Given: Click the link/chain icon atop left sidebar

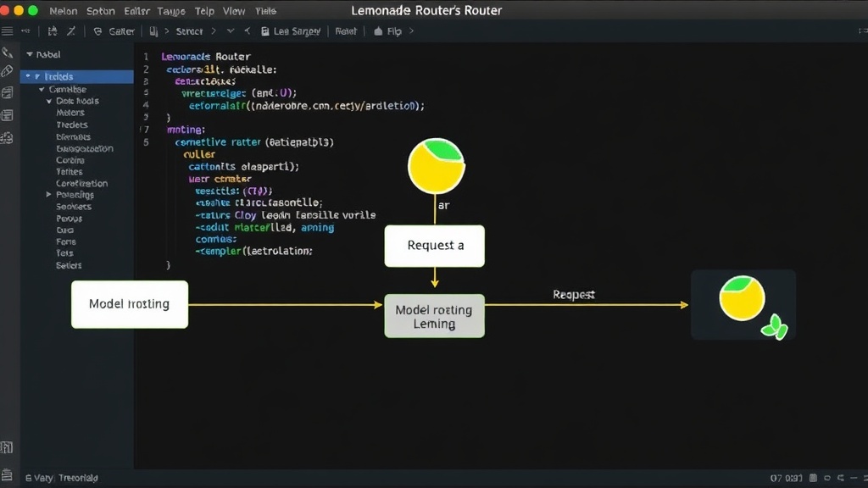Looking at the screenshot, I should [x=7, y=53].
